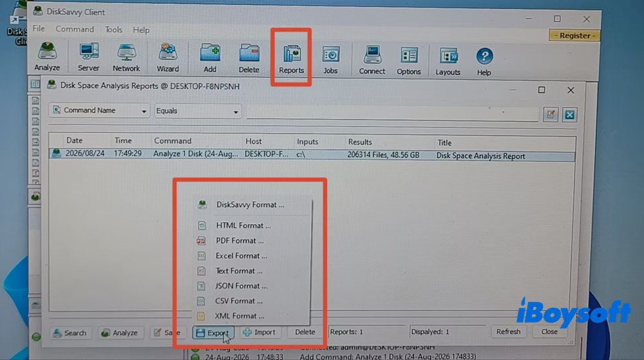The image size is (644, 360).
Task: Click the Add folder icon
Action: point(210,58)
